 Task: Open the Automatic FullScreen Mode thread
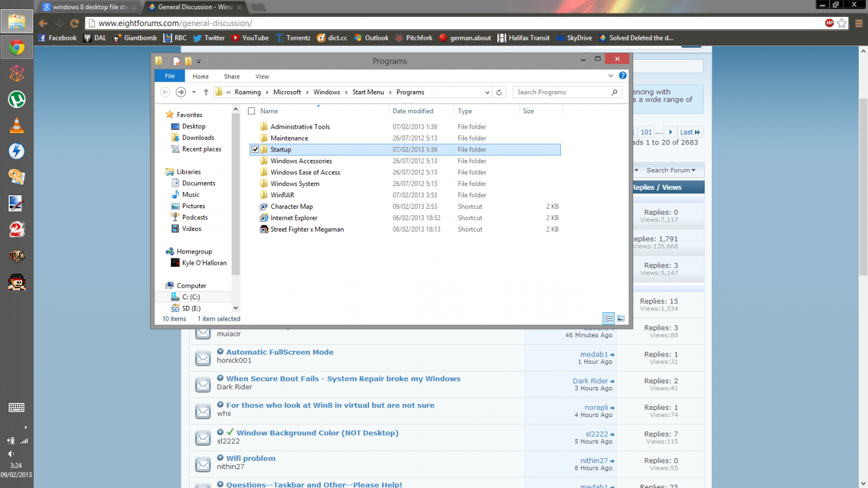(x=280, y=352)
